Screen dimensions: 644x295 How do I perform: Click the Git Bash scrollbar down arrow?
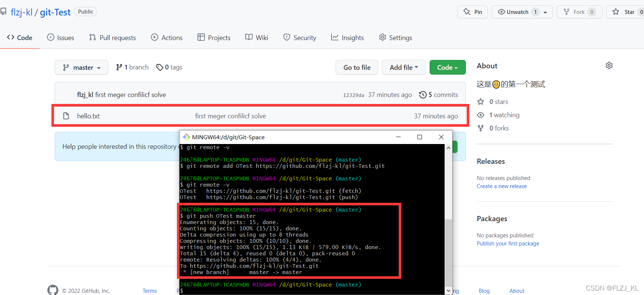(448, 291)
